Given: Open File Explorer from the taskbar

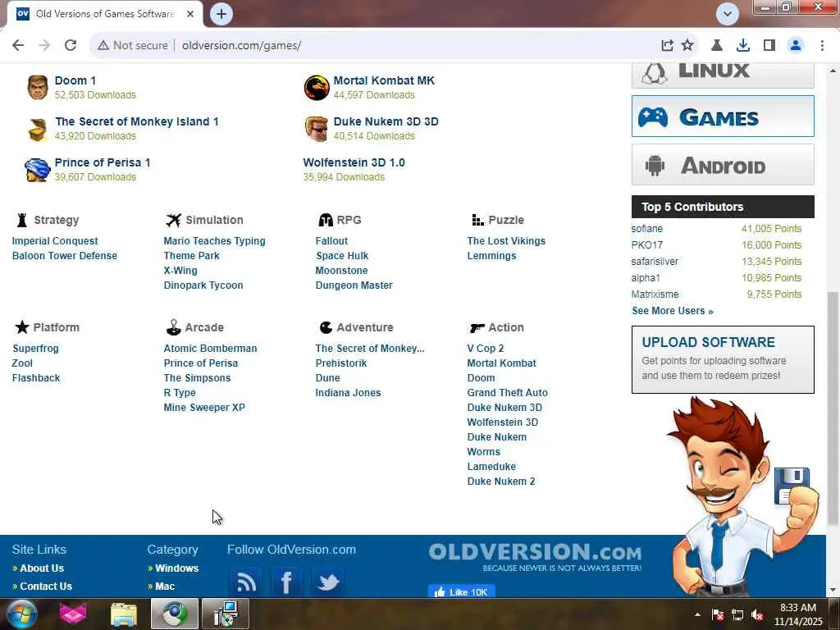Looking at the screenshot, I should [124, 614].
